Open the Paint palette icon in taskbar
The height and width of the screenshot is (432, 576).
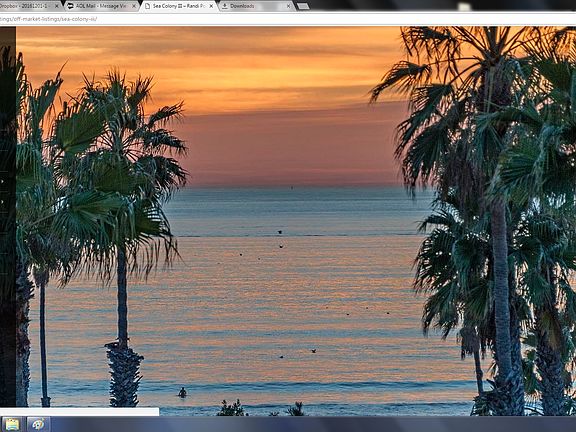tap(38, 424)
